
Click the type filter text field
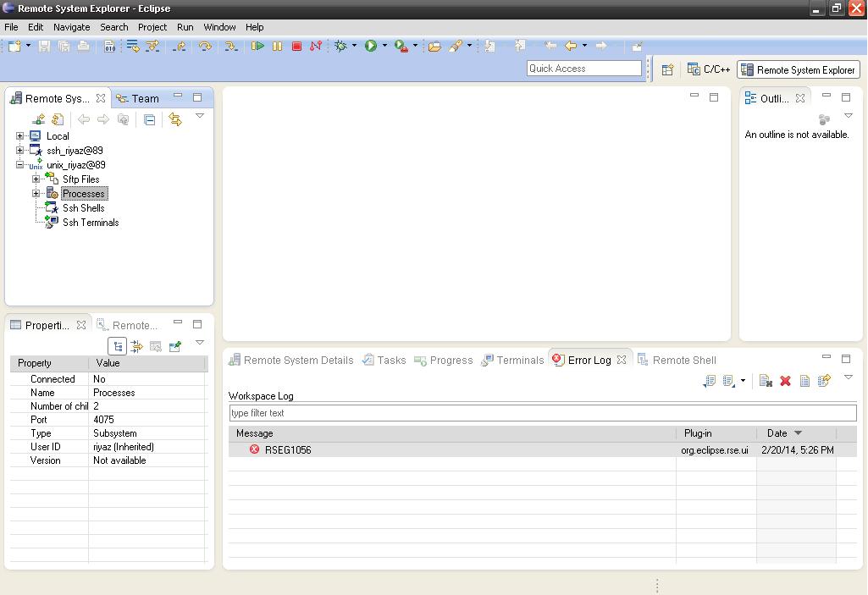[542, 413]
